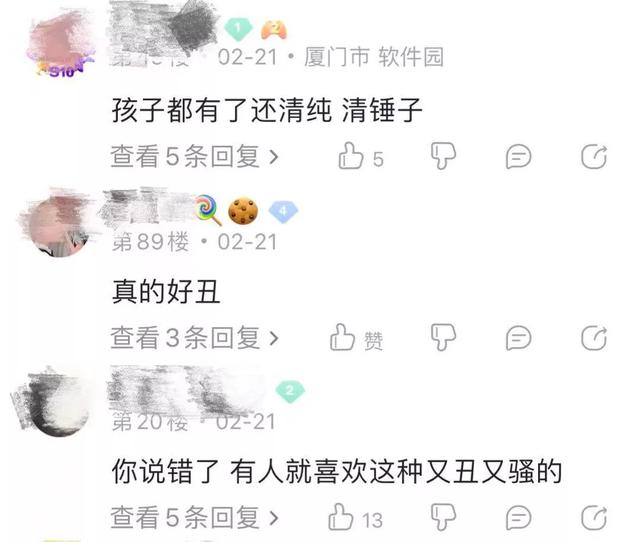This screenshot has height=542, width=640.
Task: Dislike the comment '孩子都有了还清纯 清锤子'
Action: [443, 155]
